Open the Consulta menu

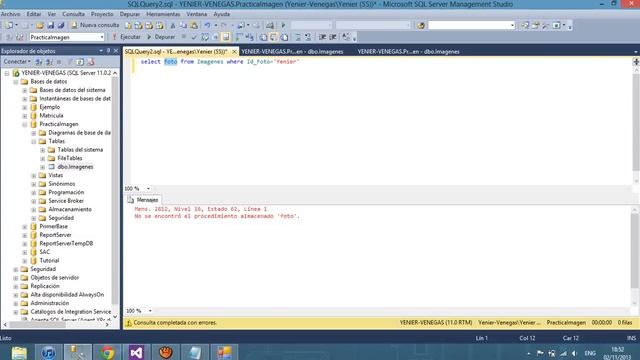[73, 14]
